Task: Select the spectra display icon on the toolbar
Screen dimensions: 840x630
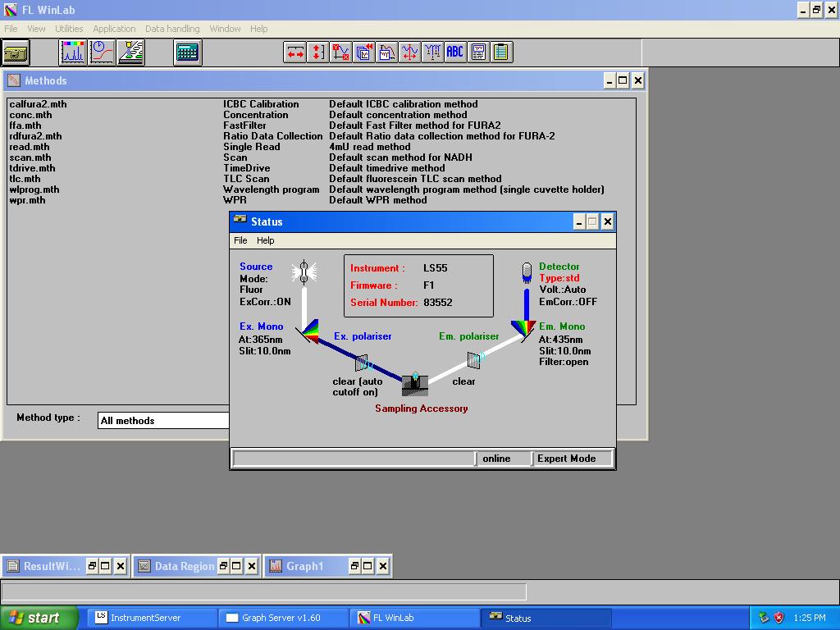Action: (x=72, y=52)
